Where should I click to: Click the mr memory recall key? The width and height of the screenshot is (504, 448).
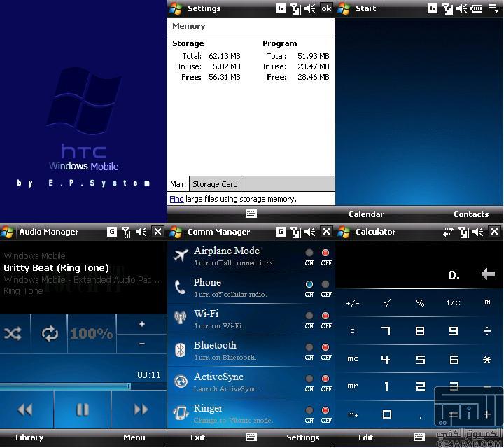(352, 386)
